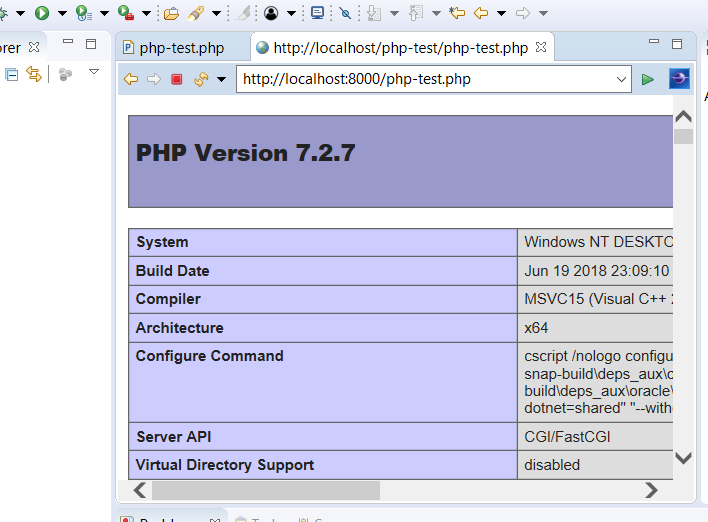This screenshot has height=522, width=708.
Task: Click the vertical scrollbar thumb
Action: 684,136
